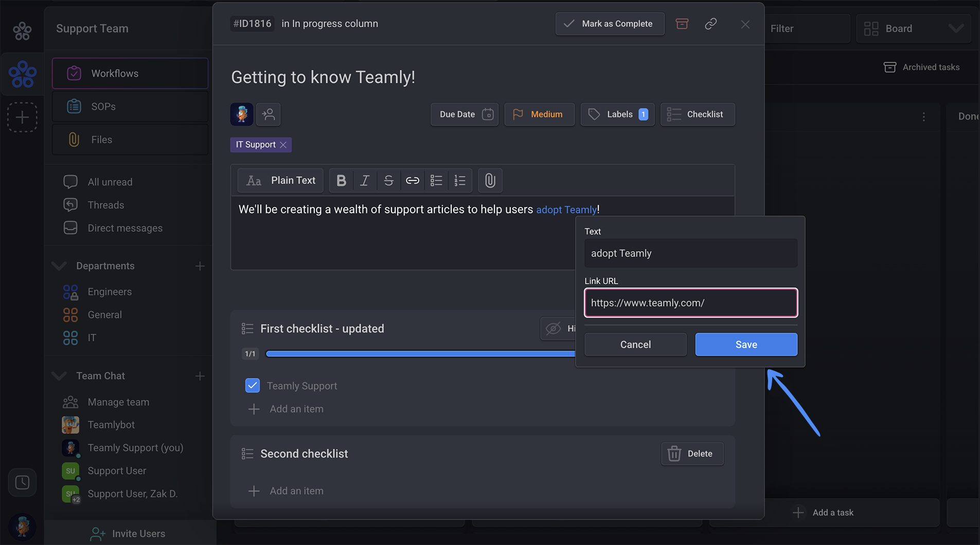Insert a numbered list
The image size is (980, 545).
coord(460,180)
